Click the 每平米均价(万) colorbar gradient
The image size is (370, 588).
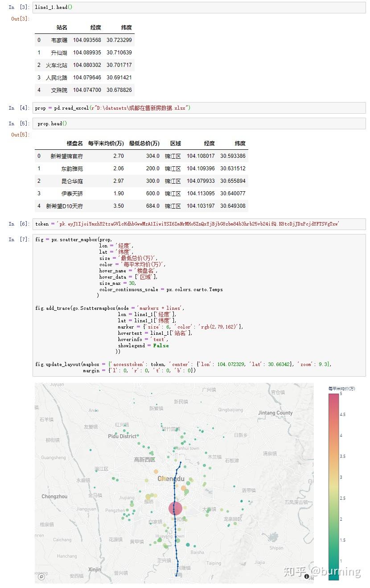coord(333,486)
